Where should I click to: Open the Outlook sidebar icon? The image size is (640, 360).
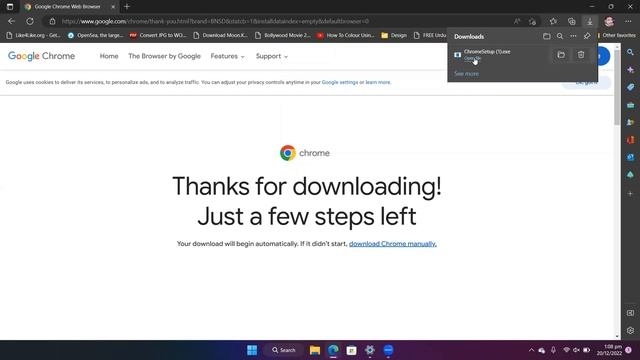pos(630,158)
